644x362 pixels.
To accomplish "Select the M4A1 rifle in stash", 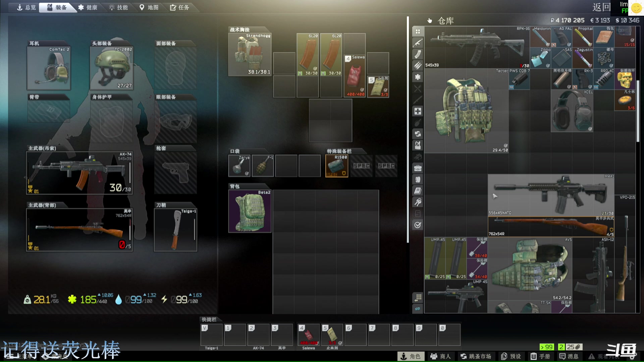I will point(551,195).
